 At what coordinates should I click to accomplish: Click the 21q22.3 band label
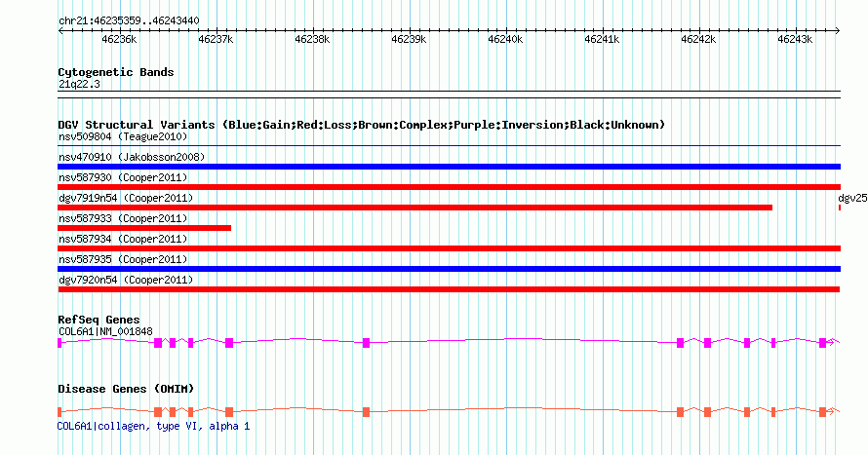click(x=79, y=85)
